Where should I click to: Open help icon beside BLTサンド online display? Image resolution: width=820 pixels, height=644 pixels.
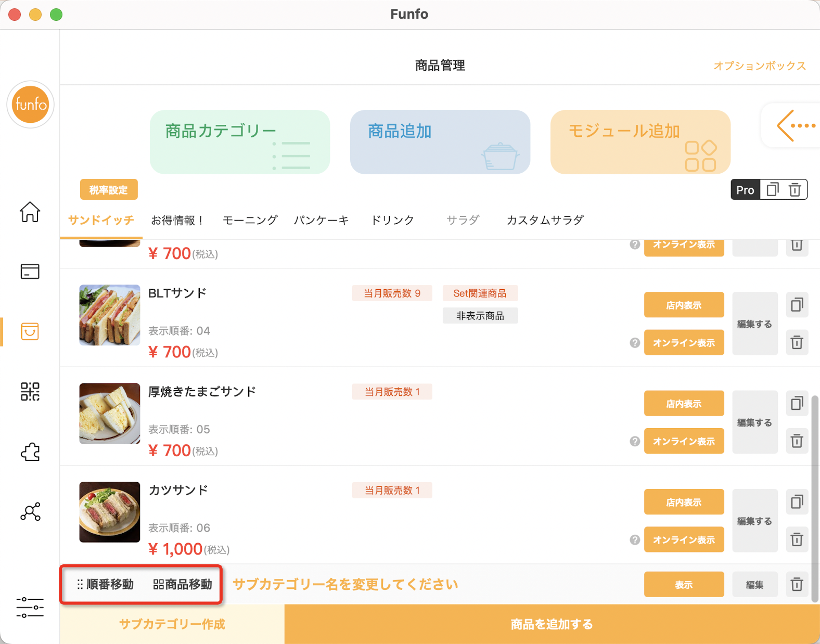(x=634, y=343)
